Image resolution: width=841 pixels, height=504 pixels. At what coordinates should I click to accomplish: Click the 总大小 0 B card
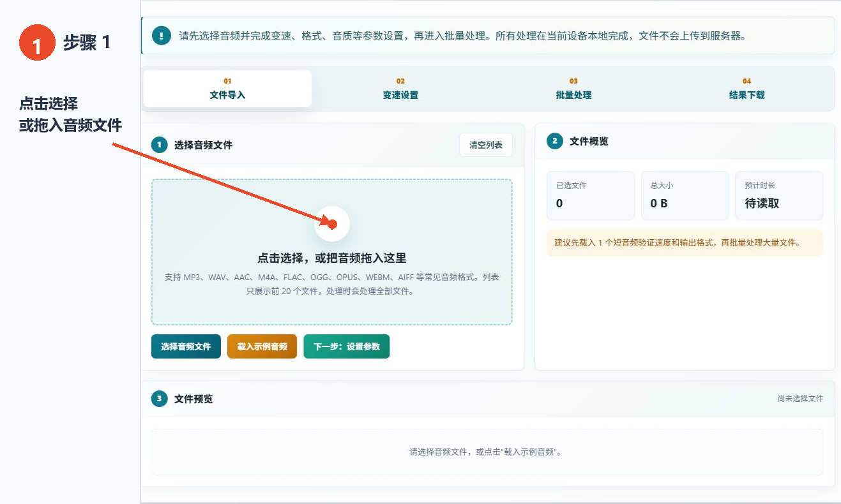click(685, 195)
